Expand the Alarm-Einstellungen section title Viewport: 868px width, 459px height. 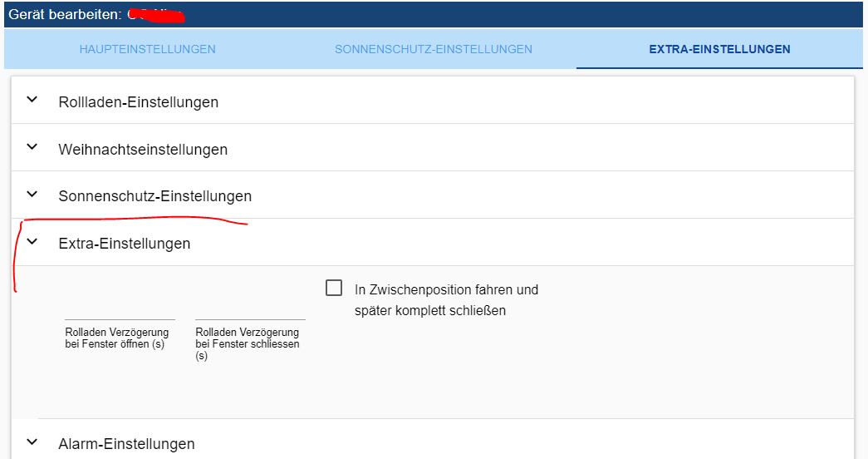pos(127,444)
